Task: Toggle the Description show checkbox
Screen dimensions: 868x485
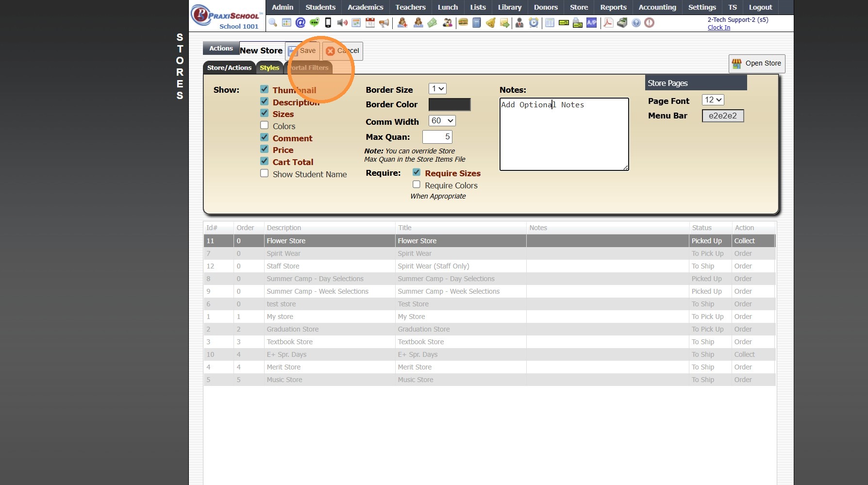Action: point(265,101)
